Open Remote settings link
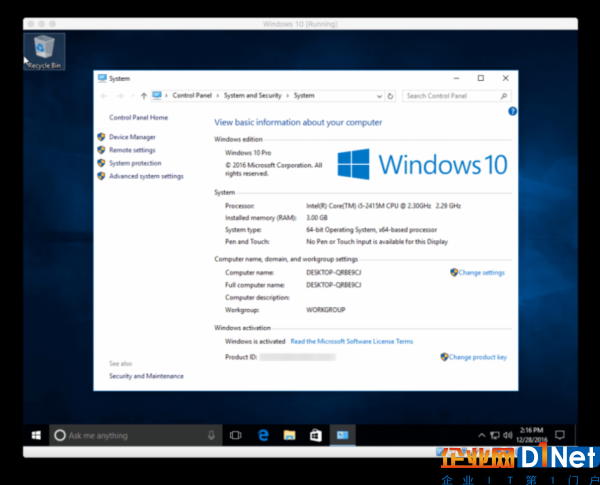Screen dimensions: 600x485 click(x=132, y=150)
